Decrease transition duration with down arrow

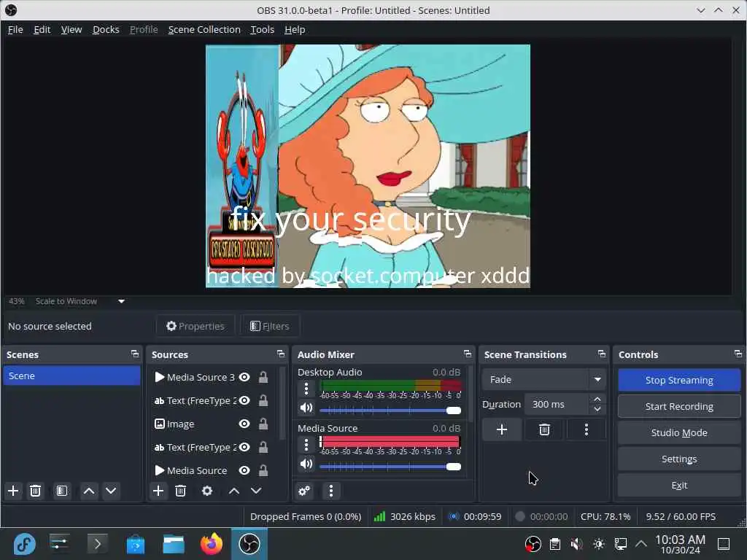coord(597,410)
